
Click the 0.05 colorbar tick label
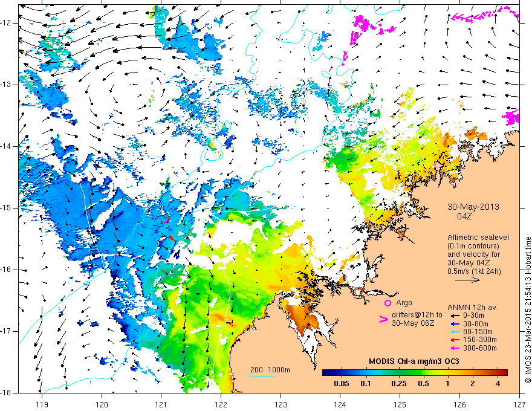pos(342,384)
